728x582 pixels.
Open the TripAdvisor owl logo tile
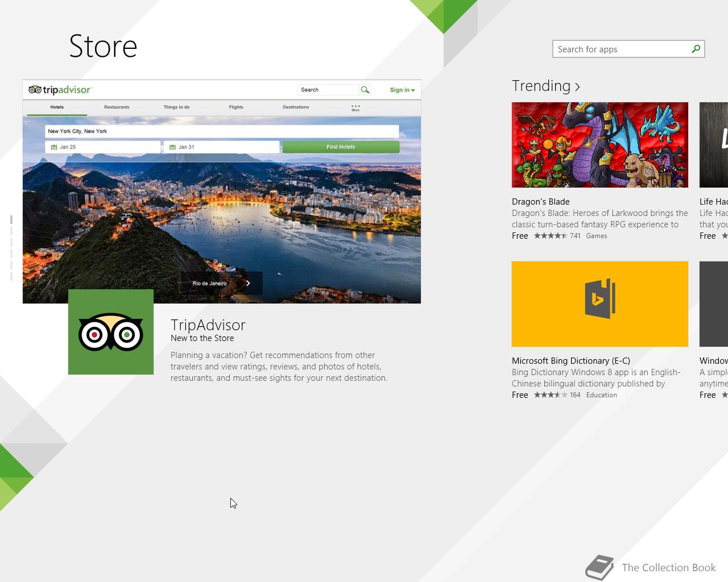pos(111,332)
